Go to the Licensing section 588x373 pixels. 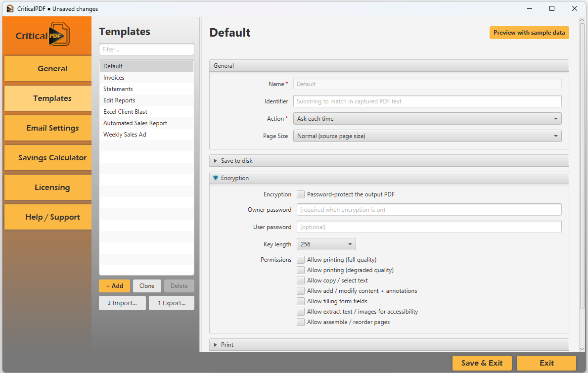[48, 187]
